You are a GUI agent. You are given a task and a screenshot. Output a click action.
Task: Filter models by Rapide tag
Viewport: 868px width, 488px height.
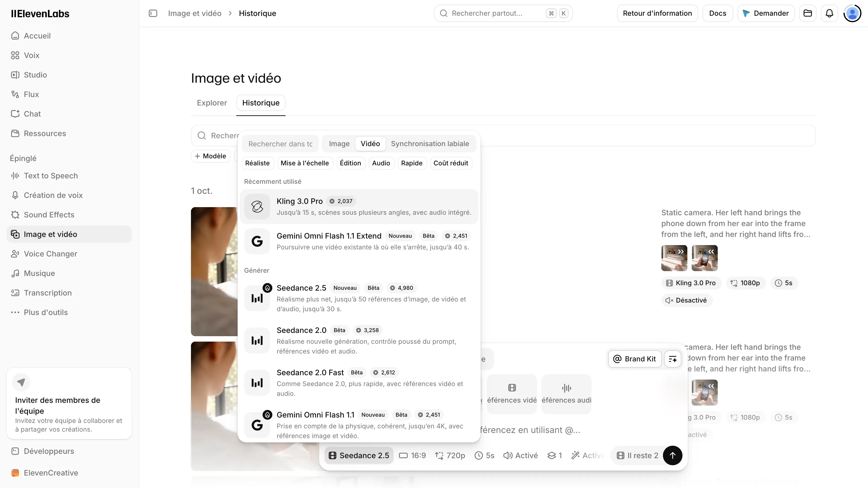pyautogui.click(x=412, y=163)
